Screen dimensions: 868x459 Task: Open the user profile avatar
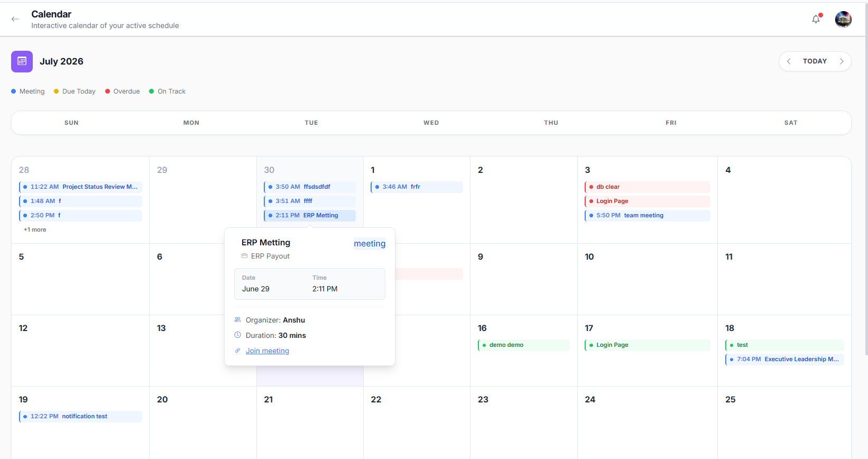(x=843, y=19)
